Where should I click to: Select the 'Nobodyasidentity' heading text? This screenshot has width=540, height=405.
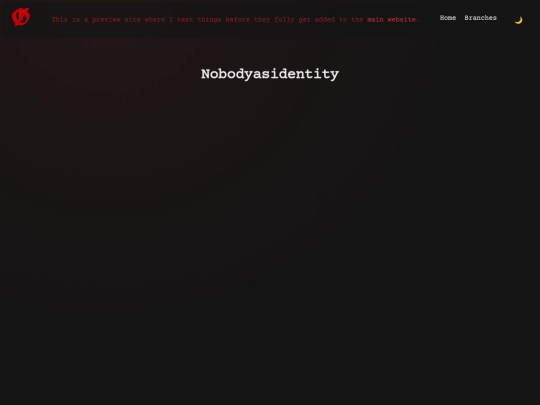(270, 74)
